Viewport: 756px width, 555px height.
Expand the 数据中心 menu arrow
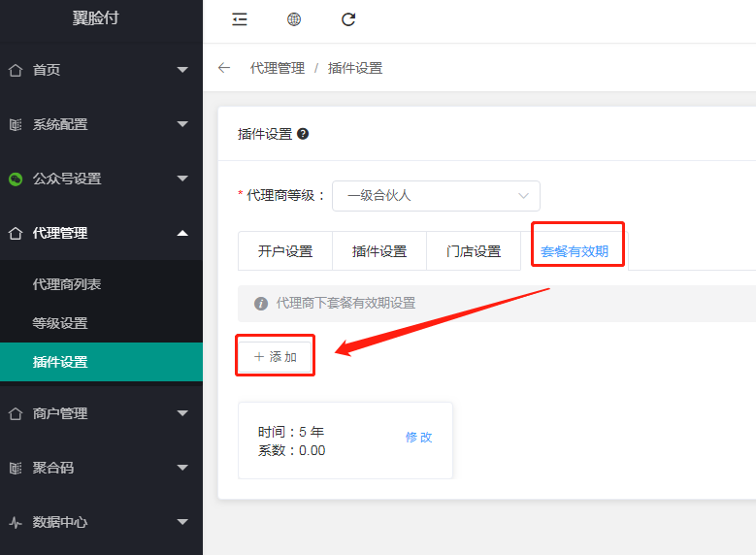182,522
